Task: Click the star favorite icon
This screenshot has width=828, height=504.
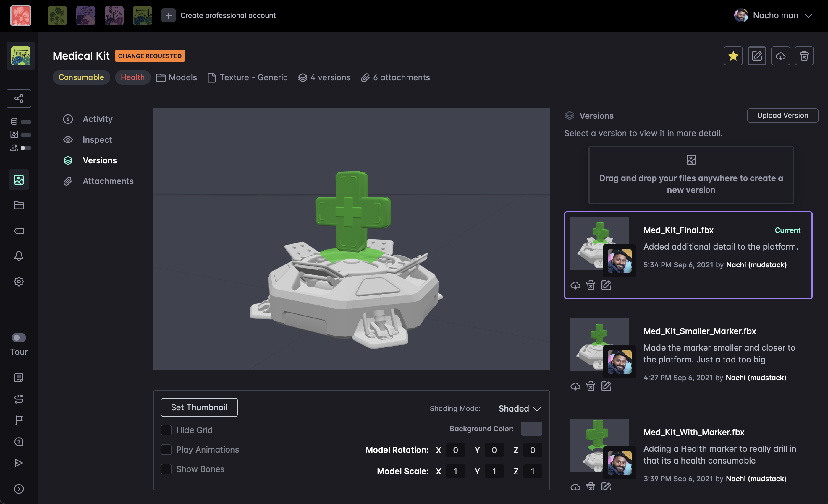Action: [x=733, y=56]
